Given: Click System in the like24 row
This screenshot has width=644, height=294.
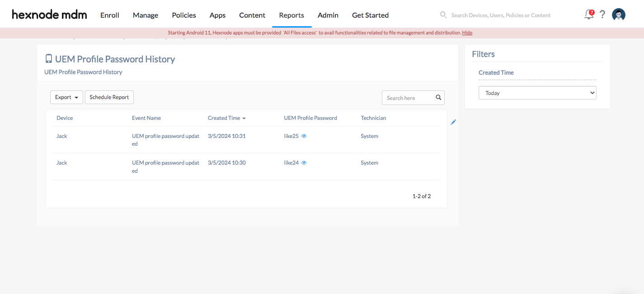Looking at the screenshot, I should 369,163.
